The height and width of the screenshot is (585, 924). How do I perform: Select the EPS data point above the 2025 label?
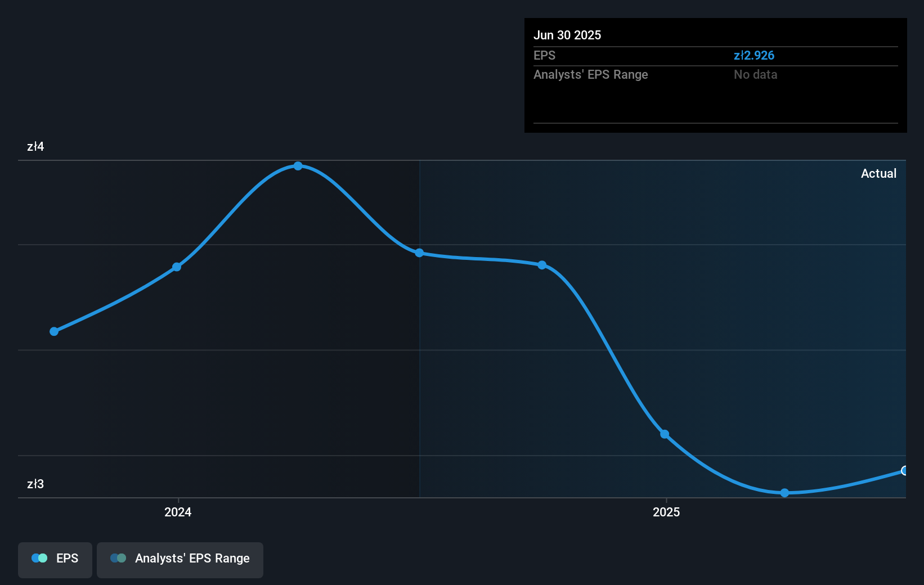tap(665, 434)
